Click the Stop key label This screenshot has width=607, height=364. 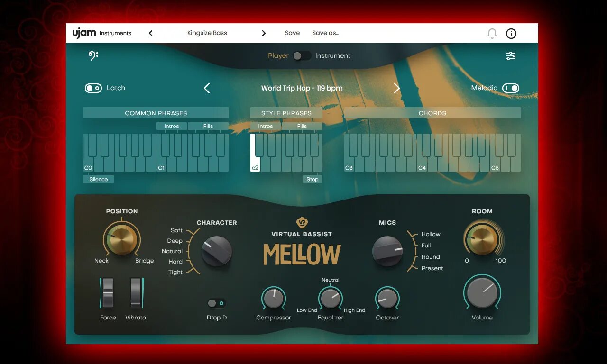[313, 179]
